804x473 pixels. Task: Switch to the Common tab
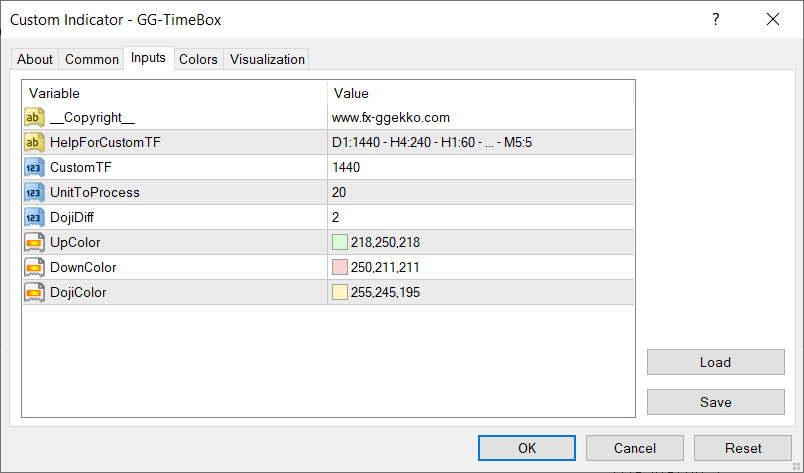click(x=92, y=60)
